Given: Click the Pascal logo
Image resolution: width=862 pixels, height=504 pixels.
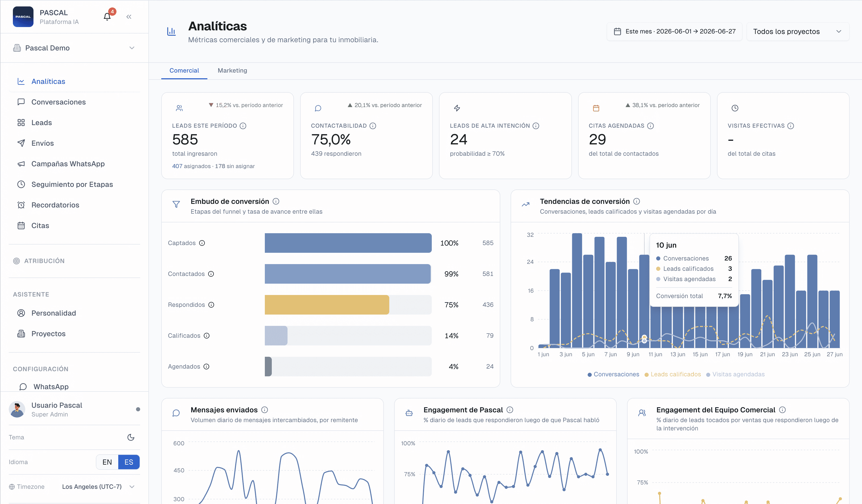Looking at the screenshot, I should 23,16.
